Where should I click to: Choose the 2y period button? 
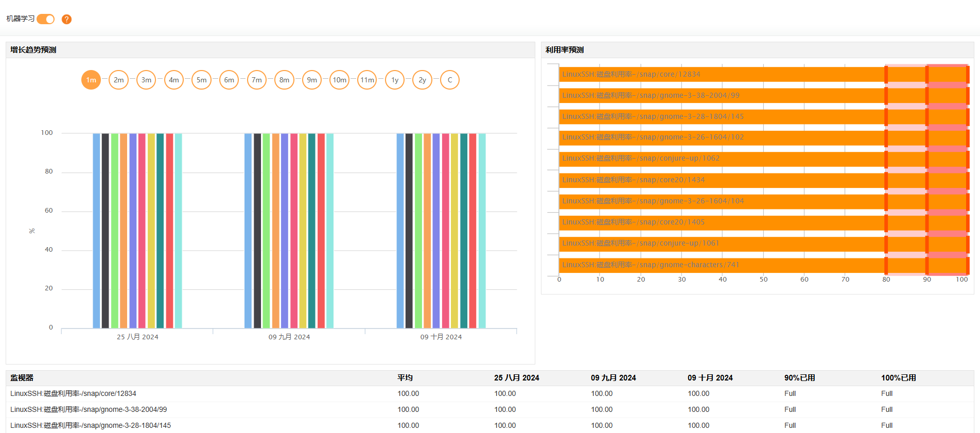(422, 80)
